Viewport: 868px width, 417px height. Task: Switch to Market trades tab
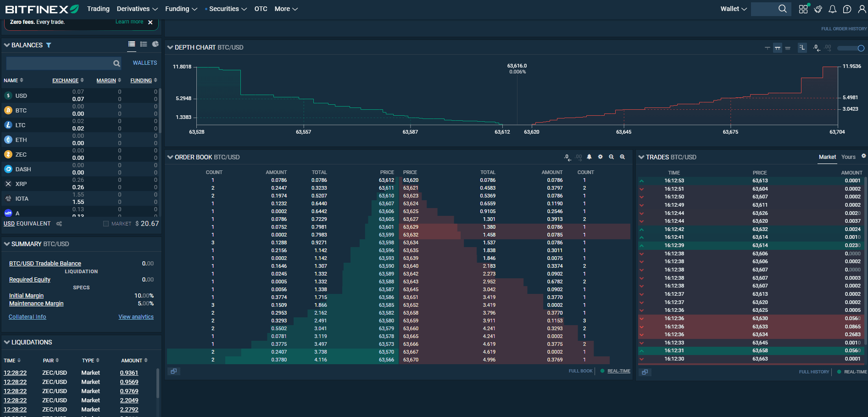[828, 157]
